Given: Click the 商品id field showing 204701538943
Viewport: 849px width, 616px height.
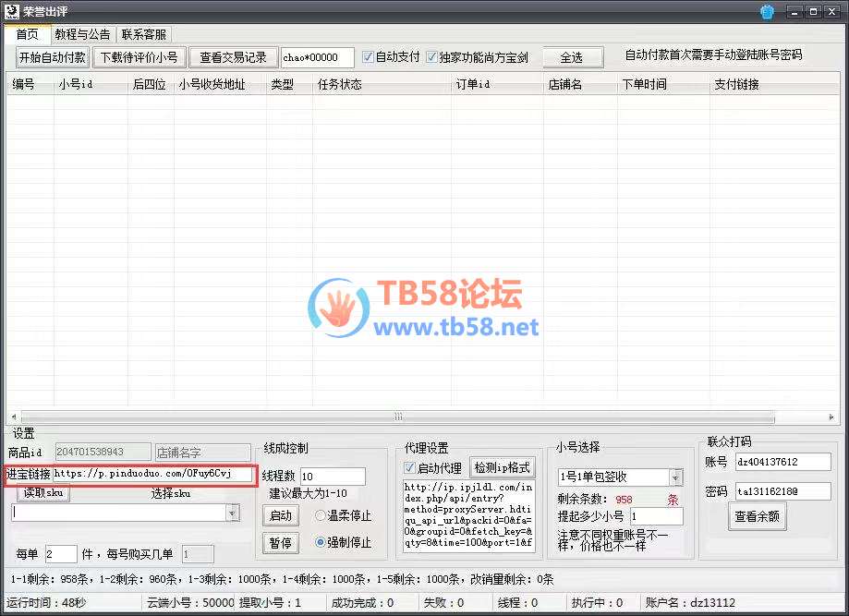Looking at the screenshot, I should (x=103, y=452).
